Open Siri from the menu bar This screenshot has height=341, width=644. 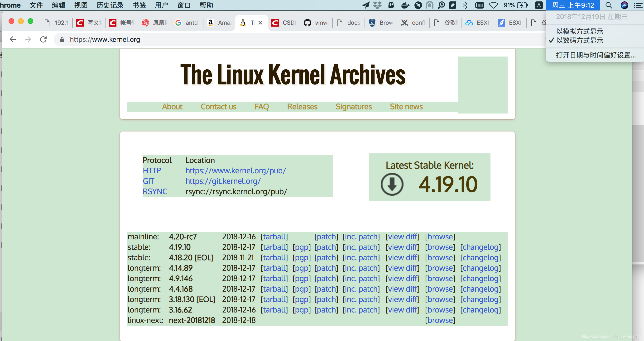pyautogui.click(x=624, y=5)
